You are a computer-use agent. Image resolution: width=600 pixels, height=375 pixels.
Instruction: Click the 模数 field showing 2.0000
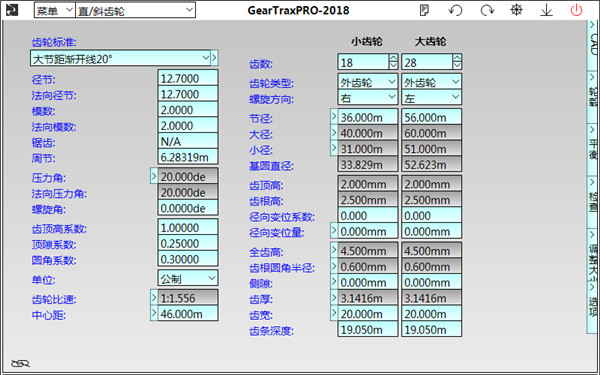188,109
